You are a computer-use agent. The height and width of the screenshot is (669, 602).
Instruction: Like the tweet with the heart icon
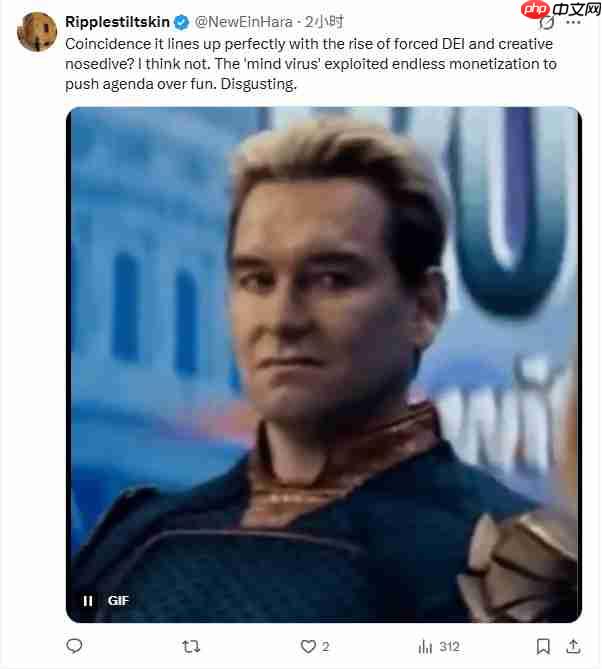pos(308,646)
